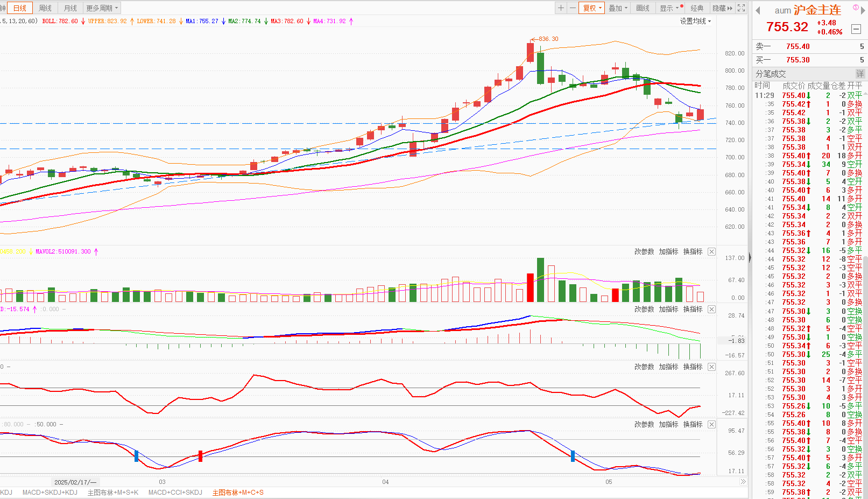Select 主图布林+M+C+S template tab
The height and width of the screenshot is (499, 868).
coord(238,493)
